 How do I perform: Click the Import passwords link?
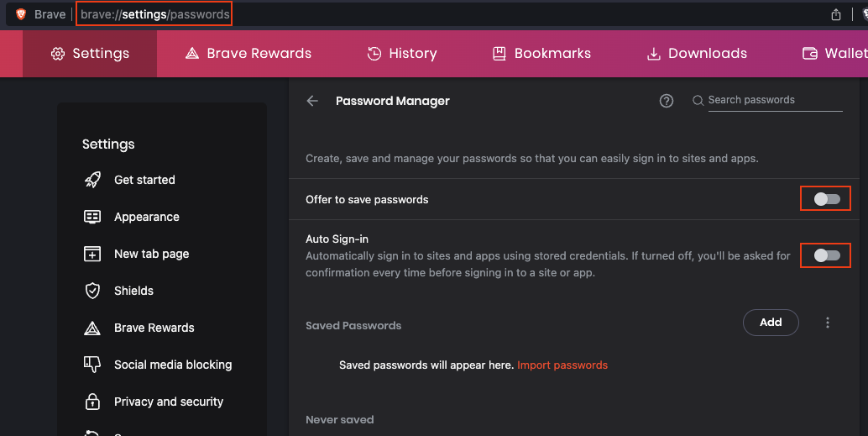(562, 365)
